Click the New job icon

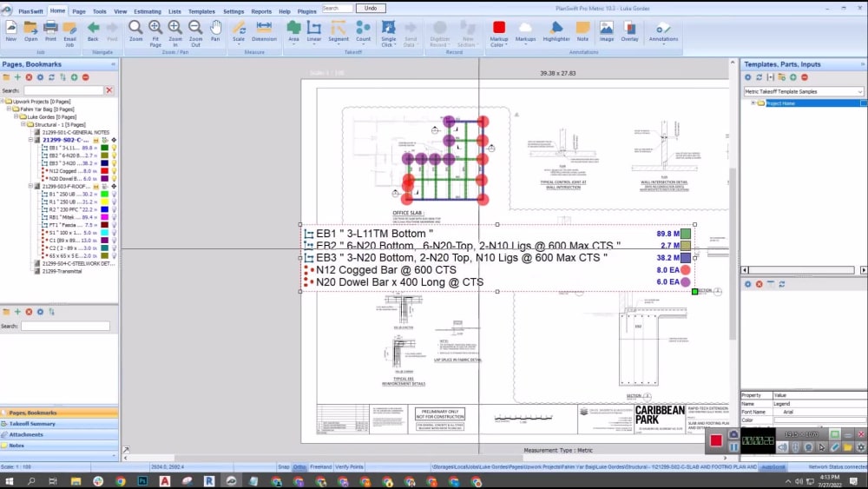click(x=11, y=31)
